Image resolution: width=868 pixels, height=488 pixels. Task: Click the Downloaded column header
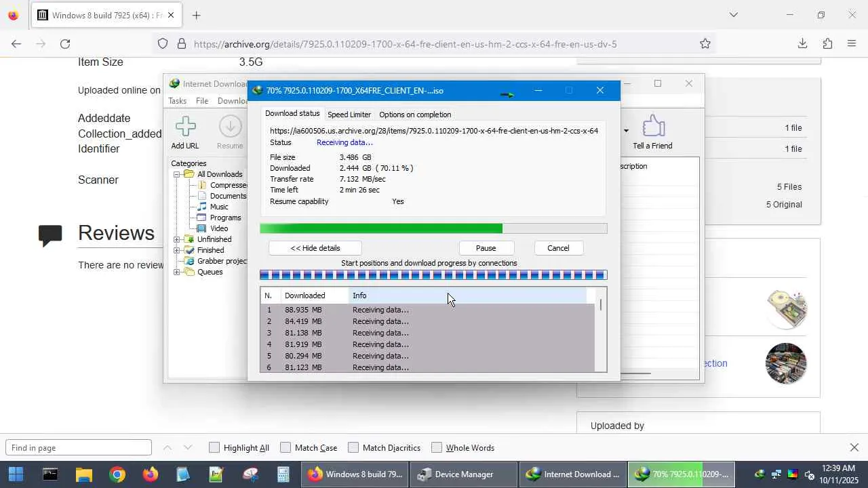tap(315, 296)
